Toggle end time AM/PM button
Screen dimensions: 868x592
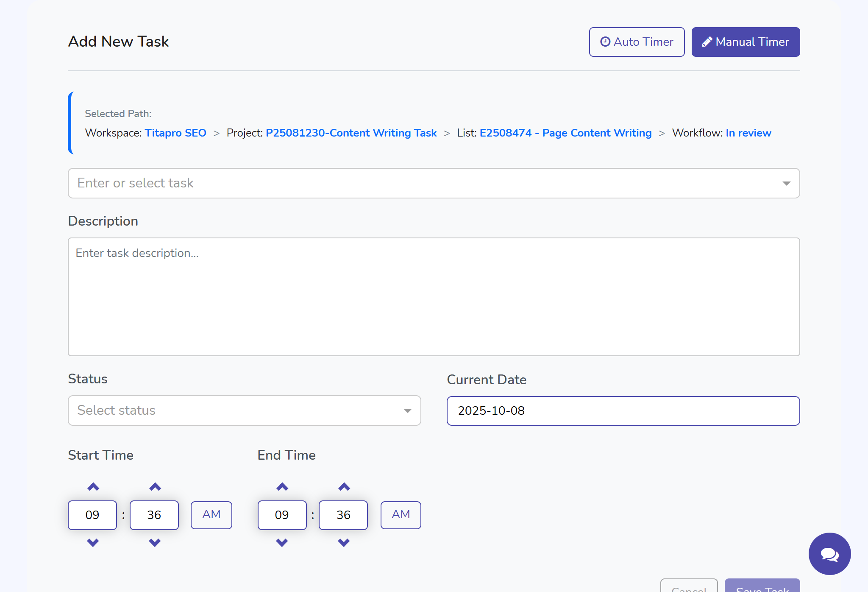point(401,515)
